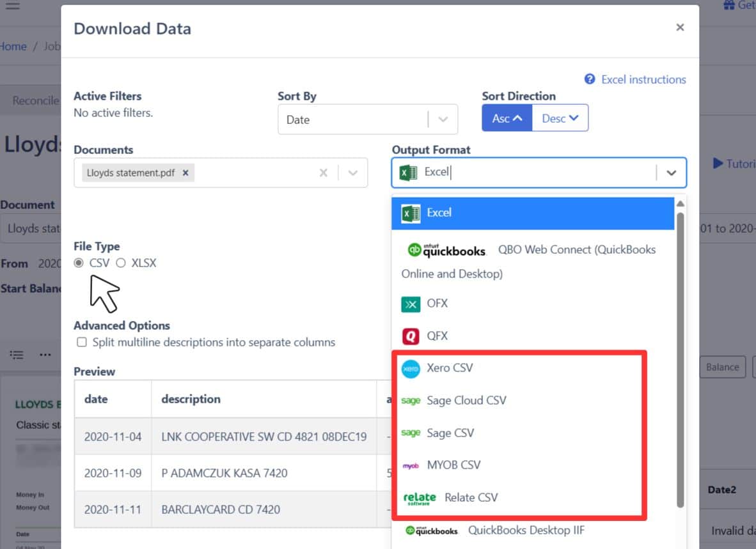Open hamburger menu in background page
This screenshot has width=756, height=549.
pos(13,6)
